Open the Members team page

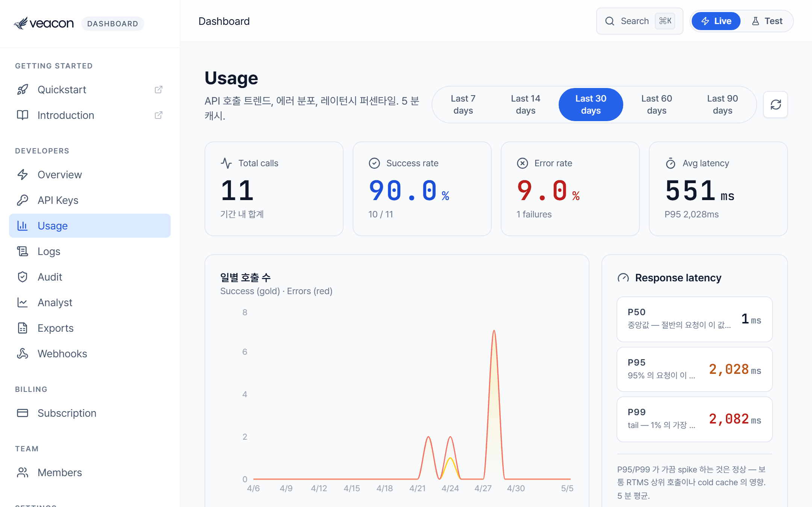[90, 472]
